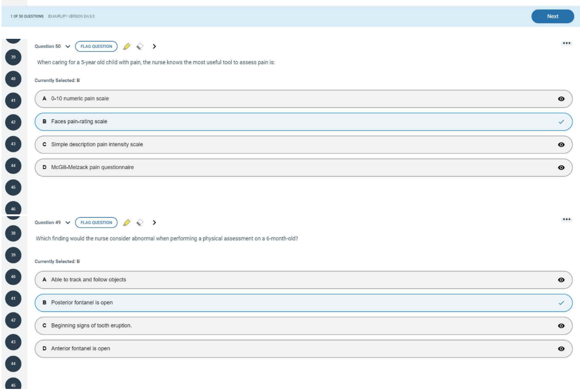Go to question 38 in lower navigator

pos(13,233)
